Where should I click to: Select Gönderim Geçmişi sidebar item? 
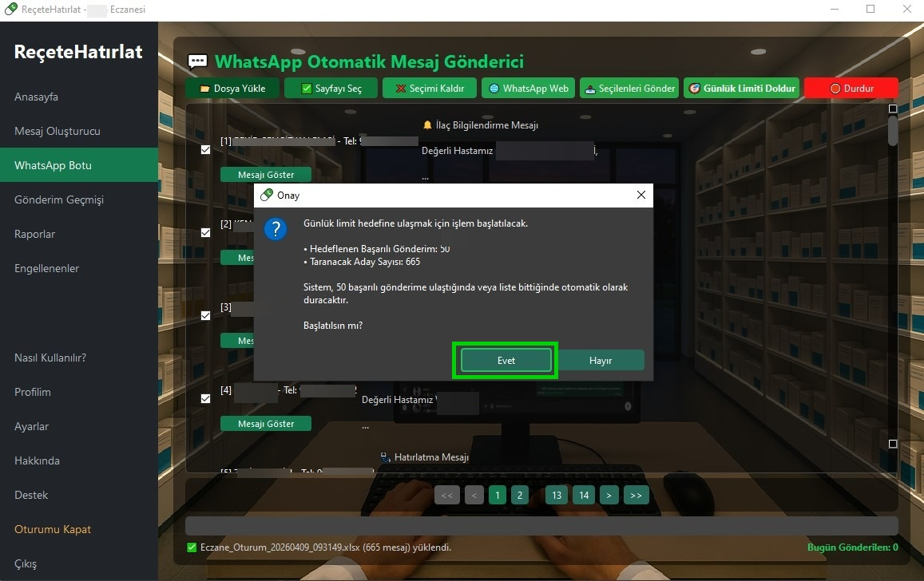(59, 200)
